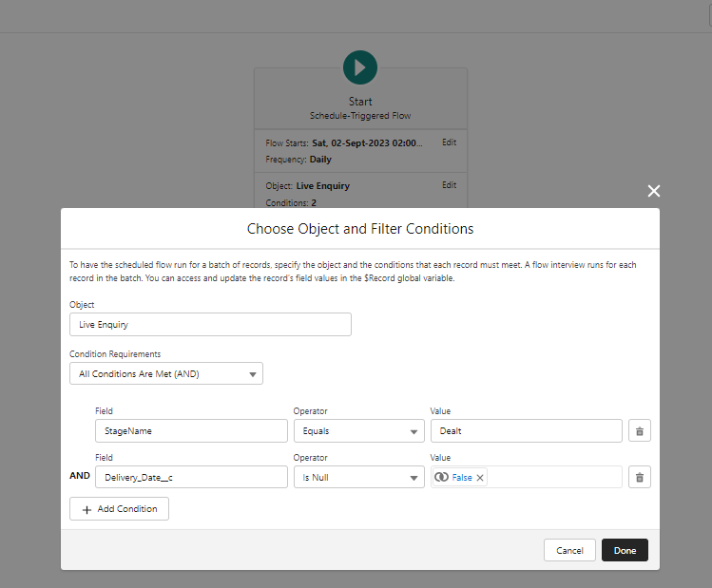Click the Add Condition button
The width and height of the screenshot is (712, 588).
(x=120, y=509)
